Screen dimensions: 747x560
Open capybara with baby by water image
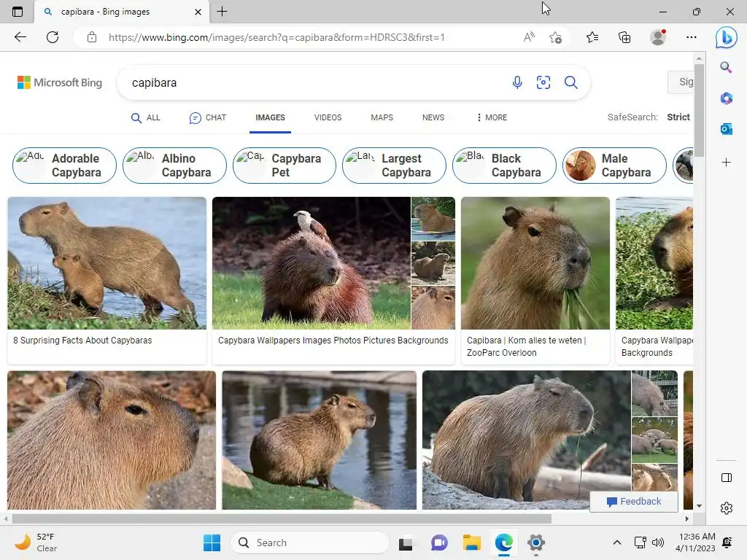click(107, 262)
